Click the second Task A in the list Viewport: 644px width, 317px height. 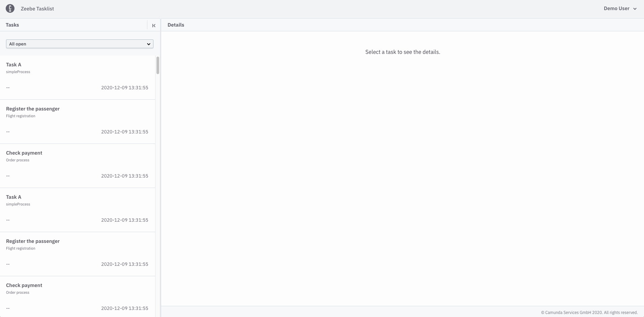point(13,197)
